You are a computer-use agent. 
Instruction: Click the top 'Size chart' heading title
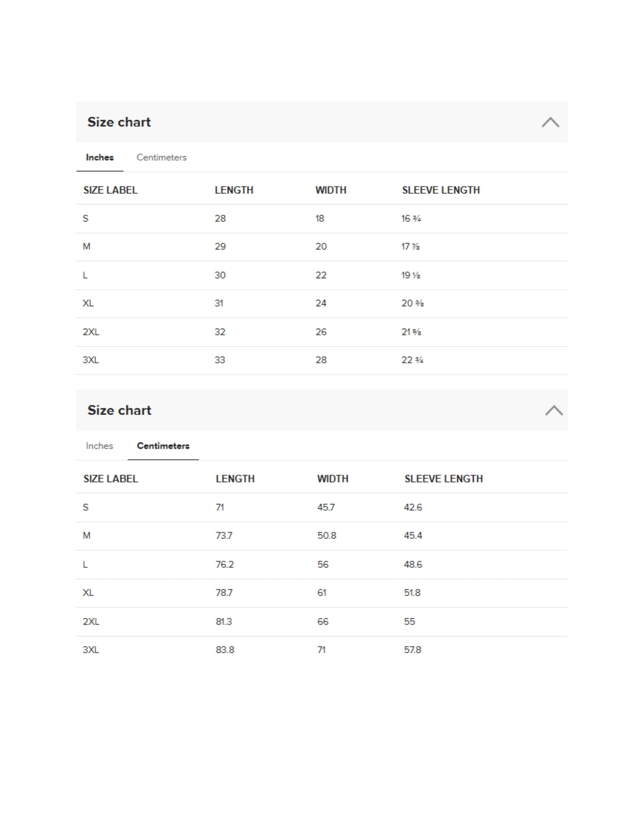pos(119,122)
